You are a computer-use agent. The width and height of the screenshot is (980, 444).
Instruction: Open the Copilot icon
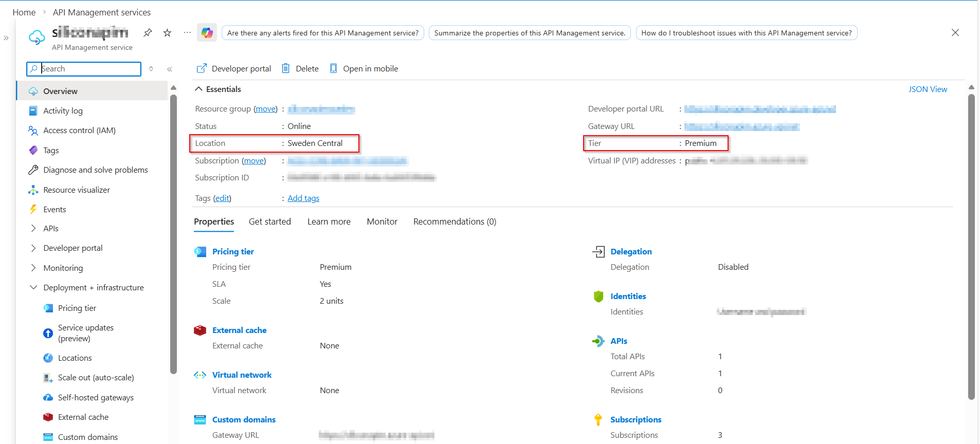207,33
